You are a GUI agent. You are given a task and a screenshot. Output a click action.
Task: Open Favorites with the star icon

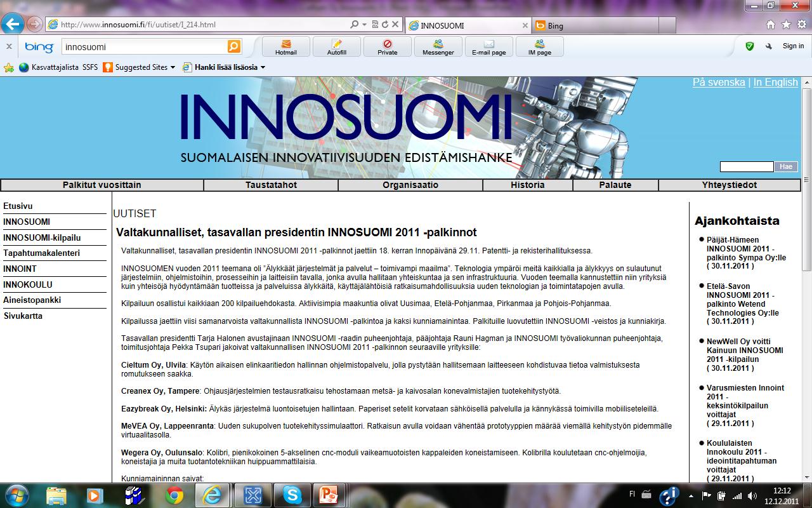click(x=786, y=25)
